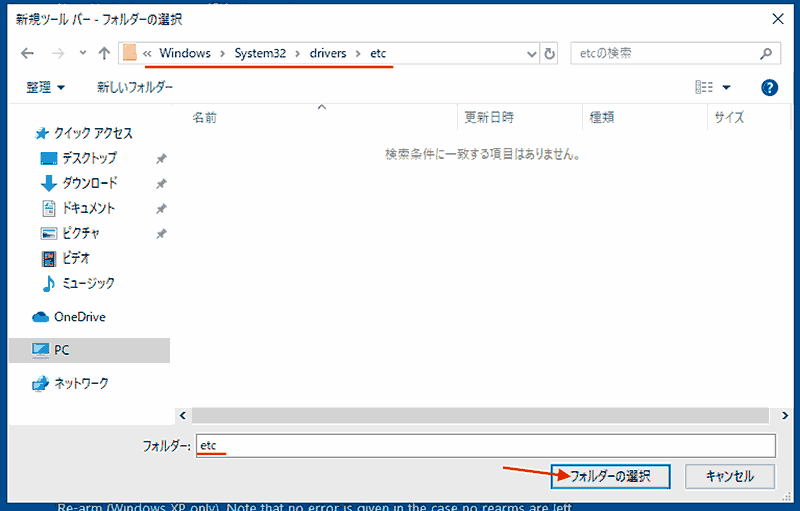Click the pin icon beside ダウンロード
The image size is (800, 511).
(x=161, y=184)
